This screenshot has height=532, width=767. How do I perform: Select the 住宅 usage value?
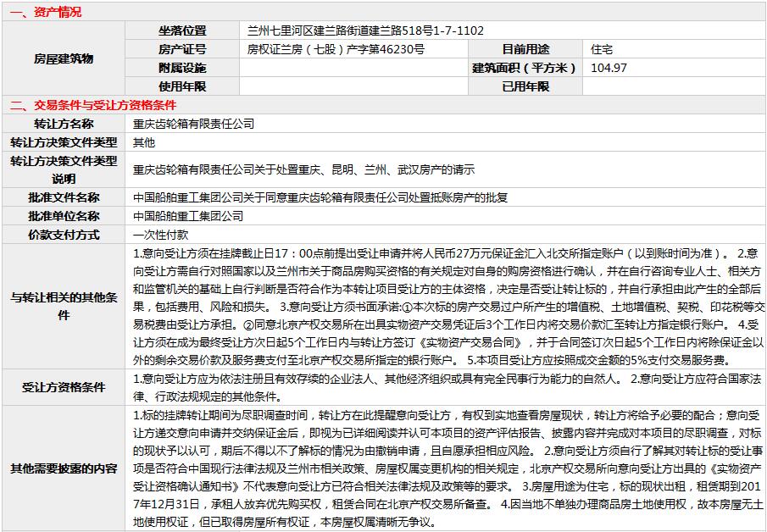point(603,49)
